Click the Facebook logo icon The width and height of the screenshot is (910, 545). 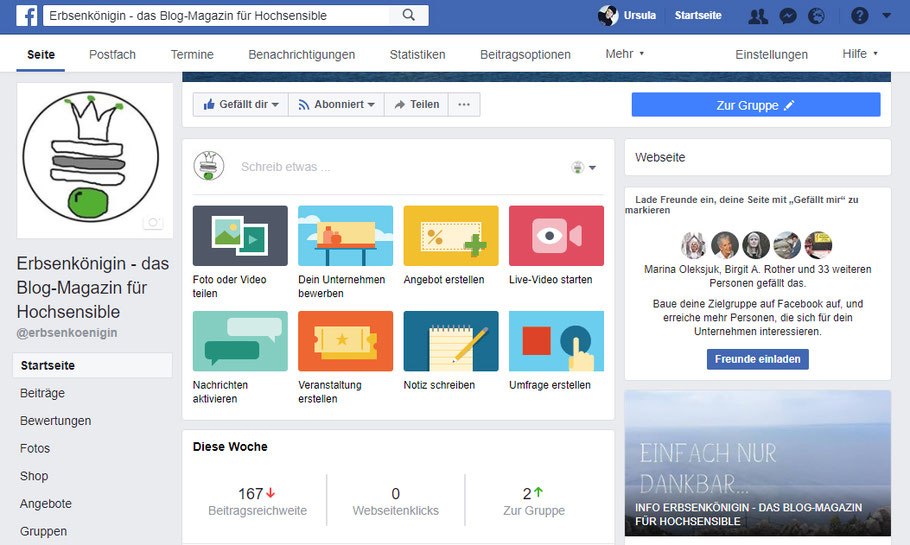[x=27, y=15]
